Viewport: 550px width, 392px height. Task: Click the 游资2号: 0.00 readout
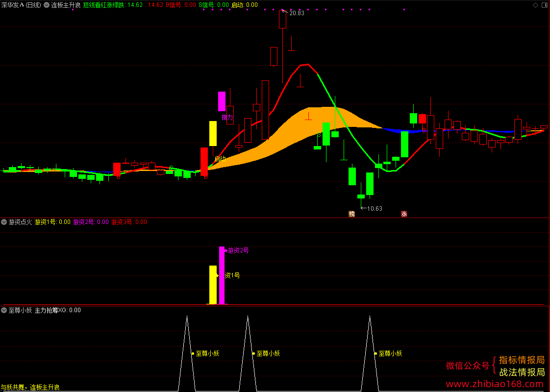(91, 222)
